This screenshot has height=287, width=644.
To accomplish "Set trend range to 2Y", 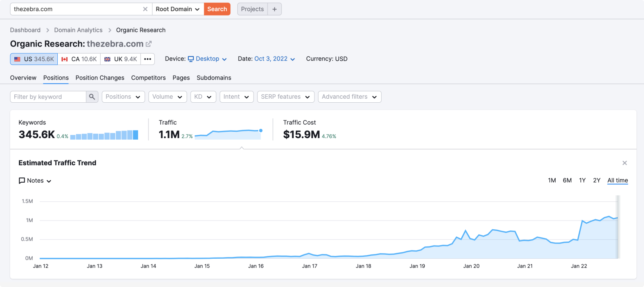I will click(597, 180).
